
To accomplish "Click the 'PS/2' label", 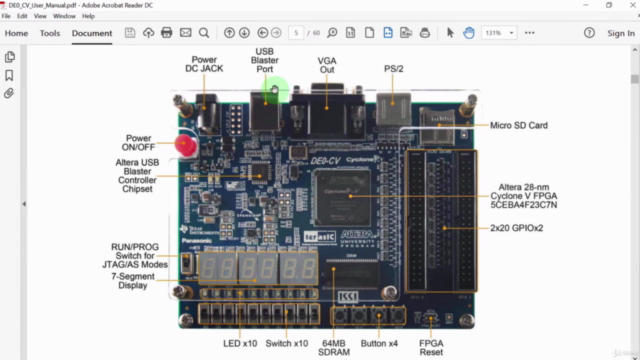I will [393, 69].
